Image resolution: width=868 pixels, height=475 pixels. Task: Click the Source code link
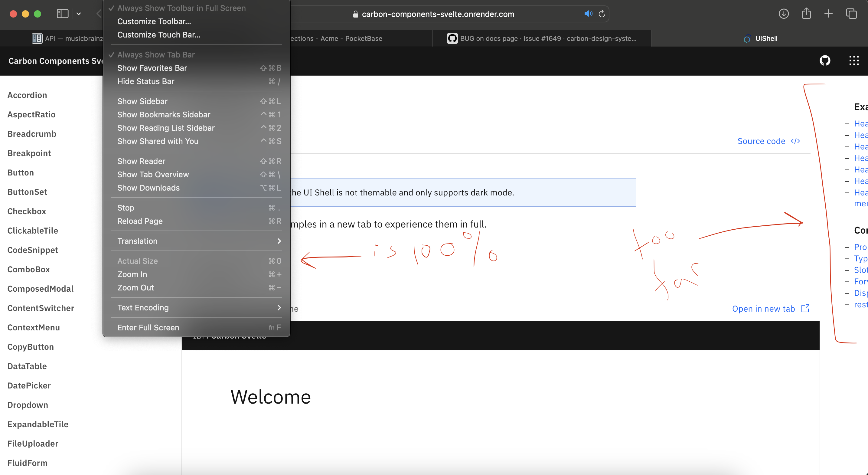click(768, 141)
